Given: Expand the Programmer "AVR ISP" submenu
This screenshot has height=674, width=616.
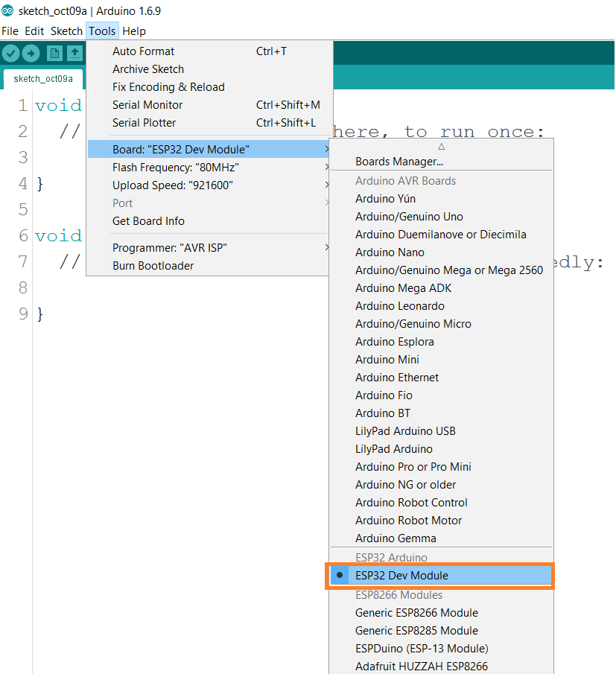Looking at the screenshot, I should (209, 248).
